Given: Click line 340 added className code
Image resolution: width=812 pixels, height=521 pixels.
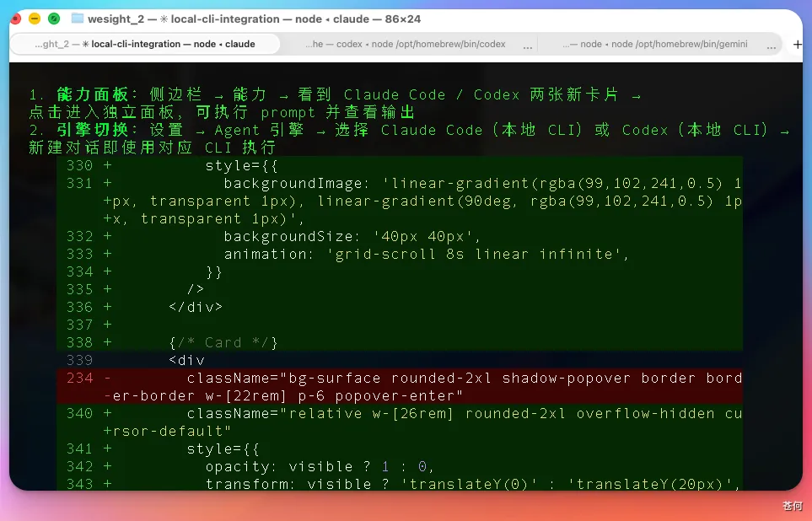Looking at the screenshot, I should coord(464,413).
